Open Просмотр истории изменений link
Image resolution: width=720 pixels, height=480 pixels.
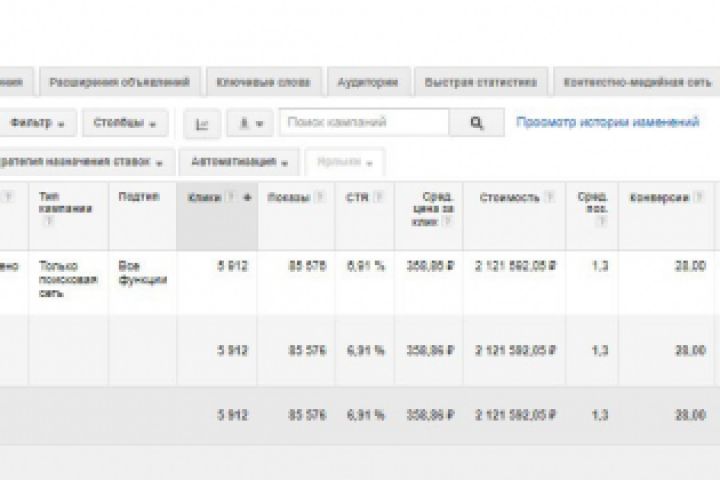[x=607, y=123]
